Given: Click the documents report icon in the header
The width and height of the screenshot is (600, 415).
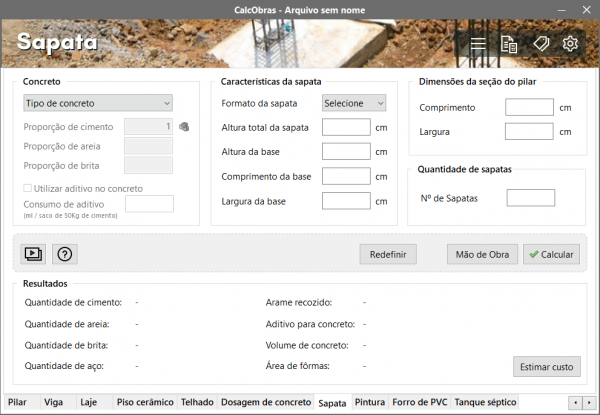Looking at the screenshot, I should pyautogui.click(x=509, y=44).
